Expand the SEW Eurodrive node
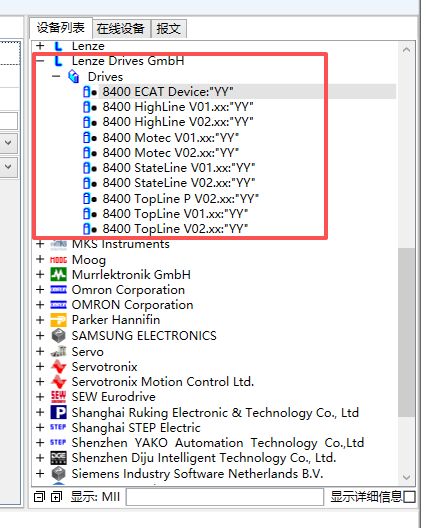The width and height of the screenshot is (421, 528). [40, 397]
